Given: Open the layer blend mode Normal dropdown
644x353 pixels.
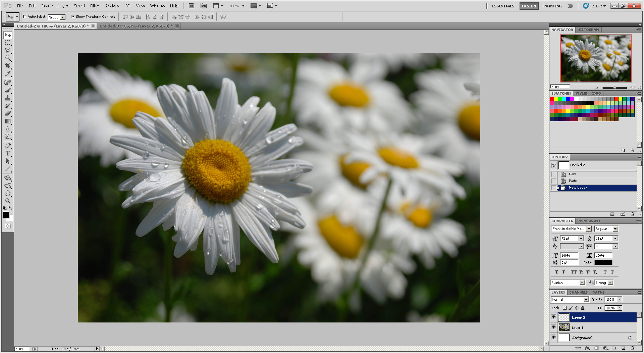Looking at the screenshot, I should [586, 299].
